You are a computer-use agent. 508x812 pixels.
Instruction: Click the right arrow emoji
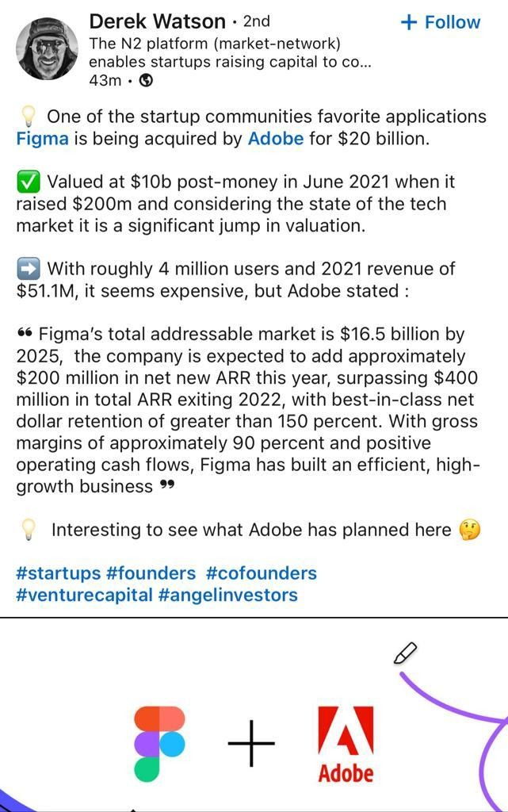[x=28, y=270]
